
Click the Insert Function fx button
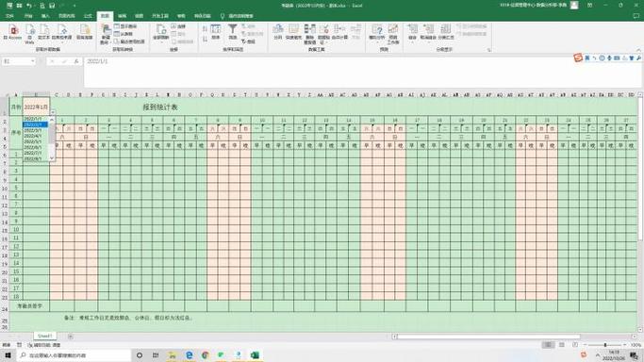click(76, 61)
